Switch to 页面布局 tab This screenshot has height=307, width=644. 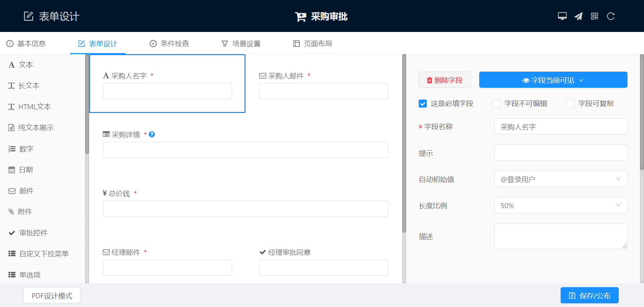[x=313, y=43]
